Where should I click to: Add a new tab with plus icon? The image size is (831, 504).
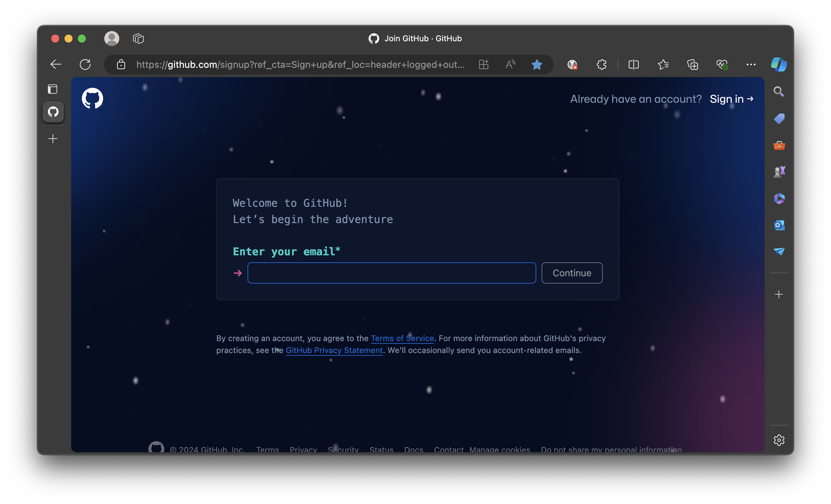click(x=53, y=139)
